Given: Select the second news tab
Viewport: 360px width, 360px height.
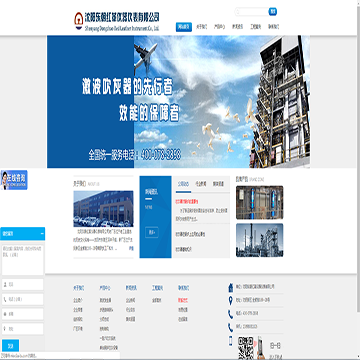Looking at the screenshot, I should tap(201, 184).
